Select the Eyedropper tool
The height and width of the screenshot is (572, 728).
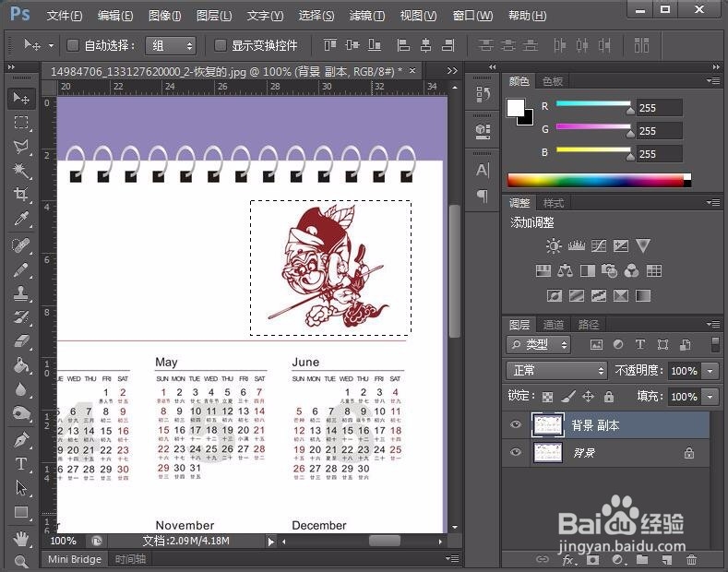click(21, 219)
